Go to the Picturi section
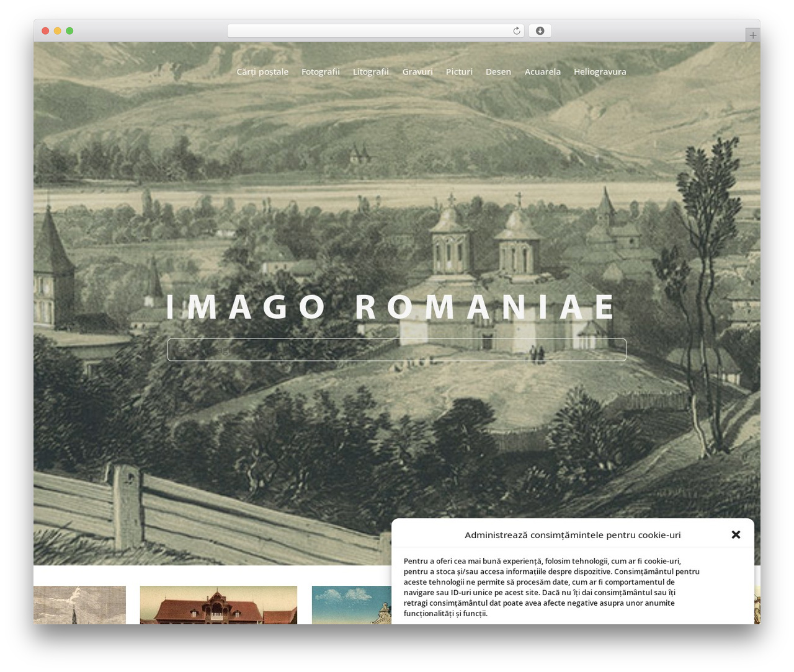This screenshot has width=794, height=672. coord(459,72)
